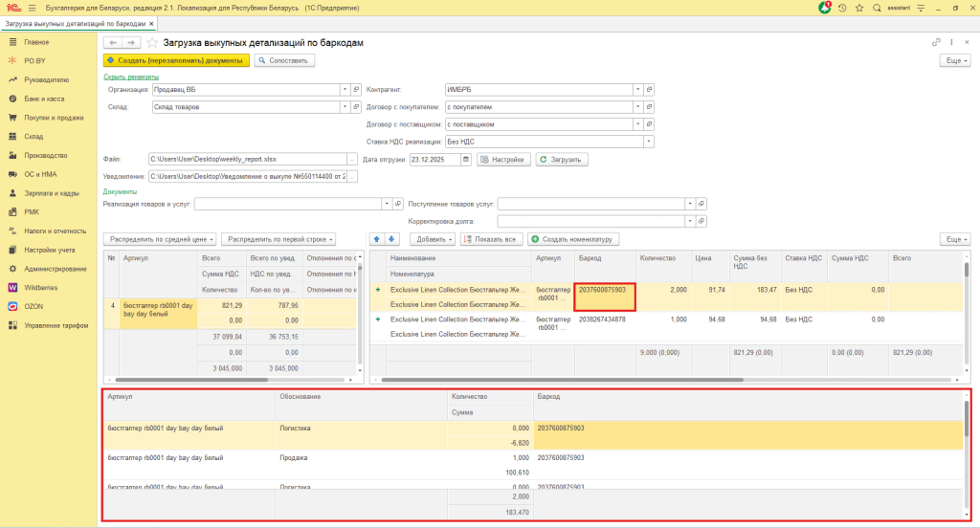Expand the Организация dropdown
Viewport: 980px width, 528px height.
pos(344,90)
